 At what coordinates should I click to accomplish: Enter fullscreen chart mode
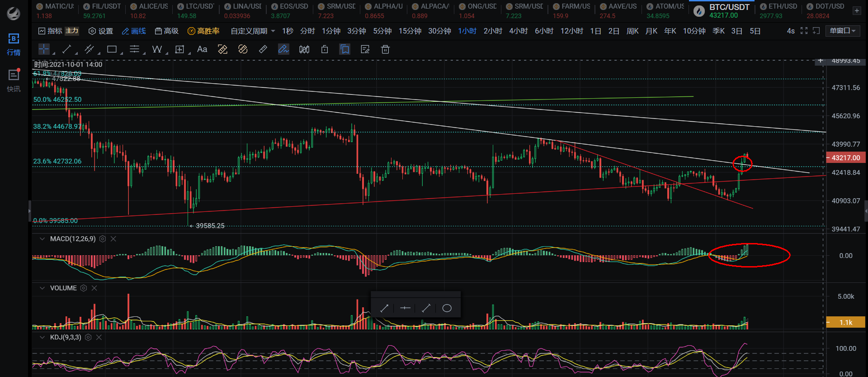click(x=804, y=31)
